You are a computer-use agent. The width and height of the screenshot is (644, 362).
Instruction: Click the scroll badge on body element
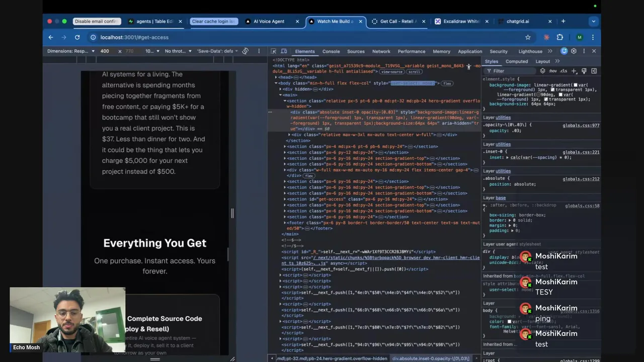point(414,71)
